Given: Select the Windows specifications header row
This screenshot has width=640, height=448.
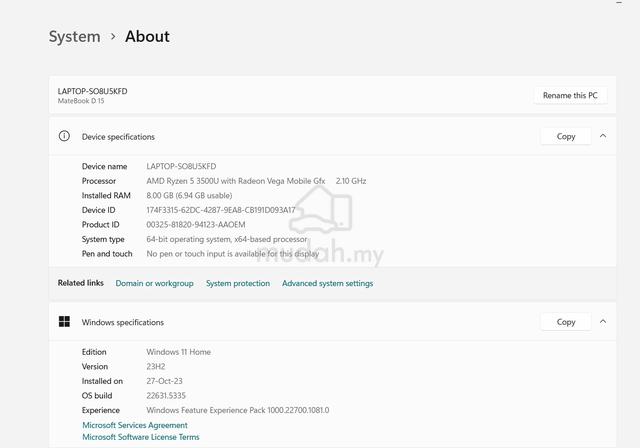Looking at the screenshot, I should point(333,322).
